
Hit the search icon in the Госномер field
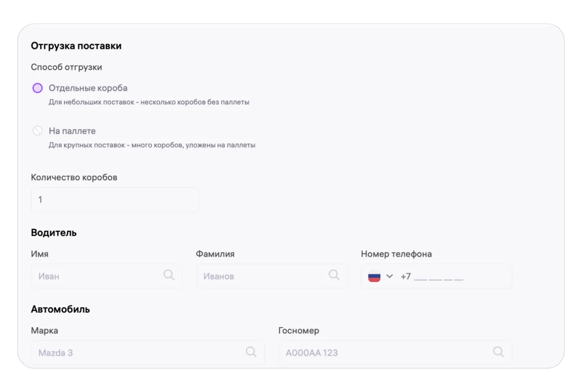tap(498, 352)
